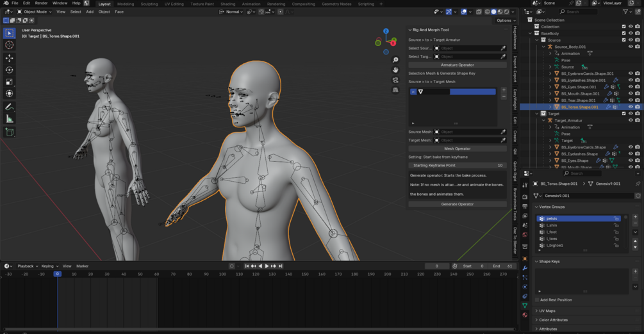Uncheck the Source collection checkbox
This screenshot has height=334, width=644.
pyautogui.click(x=624, y=40)
